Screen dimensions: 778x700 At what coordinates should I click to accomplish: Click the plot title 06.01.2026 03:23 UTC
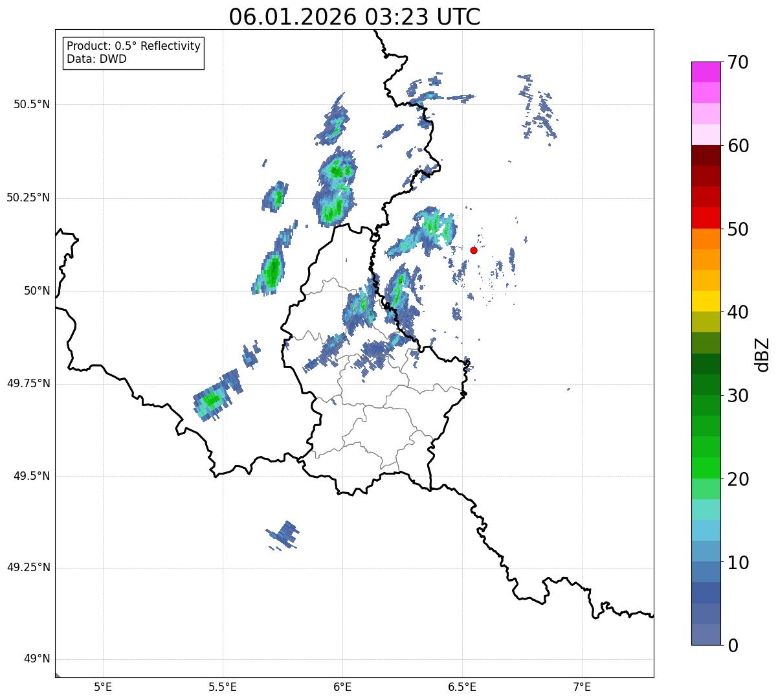click(355, 17)
